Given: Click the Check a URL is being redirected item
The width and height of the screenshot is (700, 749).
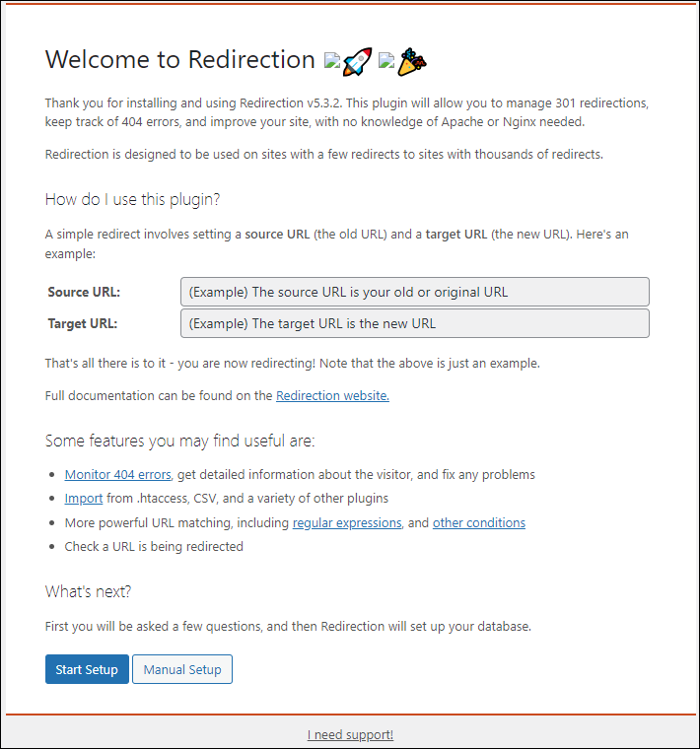Looking at the screenshot, I should click(154, 546).
